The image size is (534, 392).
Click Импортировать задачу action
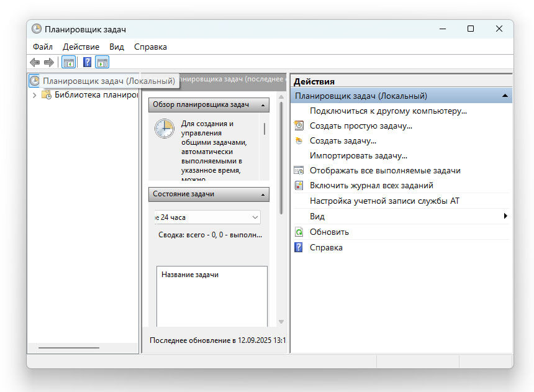358,155
